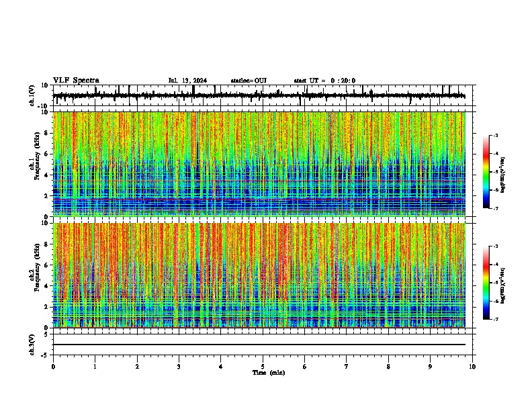Click the "8" kHz tick on ch.2 spectrogram
This screenshot has height=411, width=532.
coord(46,244)
